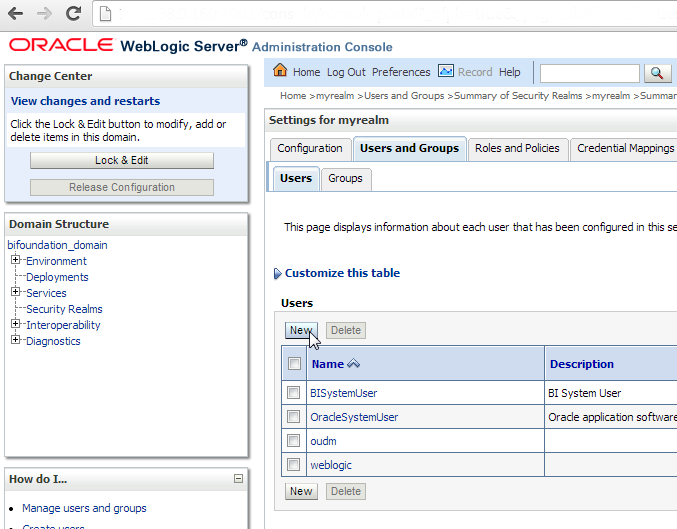Viewport: 677px width, 529px height.
Task: Open the Diagnostics tree item
Action: [x=53, y=341]
